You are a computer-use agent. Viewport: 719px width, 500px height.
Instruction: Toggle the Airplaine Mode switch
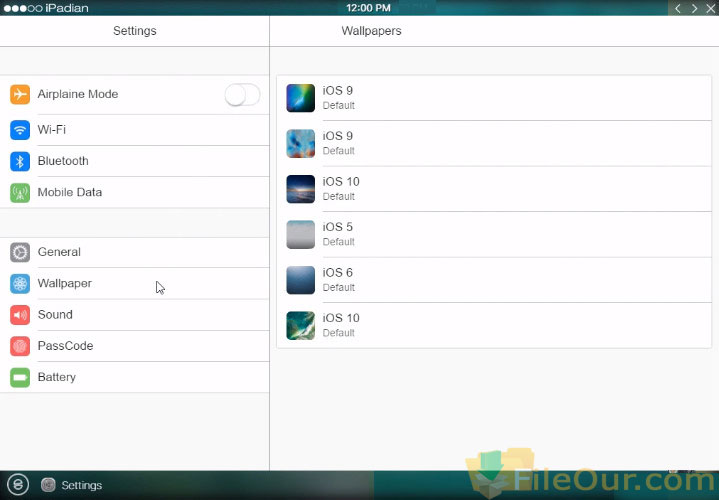[x=243, y=94]
